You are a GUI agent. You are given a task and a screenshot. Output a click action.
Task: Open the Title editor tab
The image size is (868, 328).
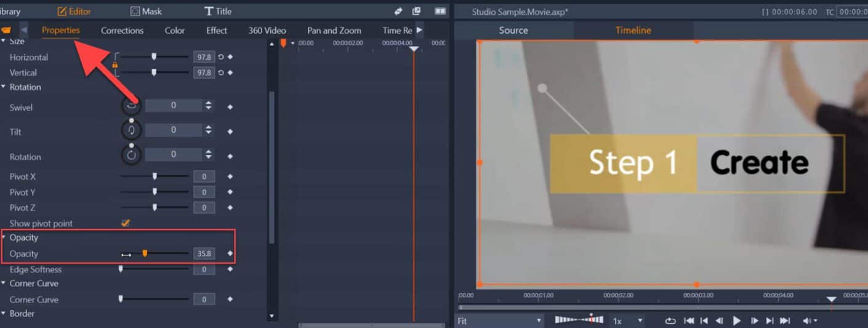218,11
